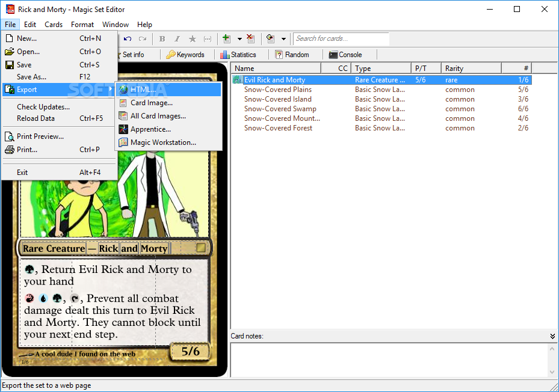Sort card list by CC column

[336, 68]
